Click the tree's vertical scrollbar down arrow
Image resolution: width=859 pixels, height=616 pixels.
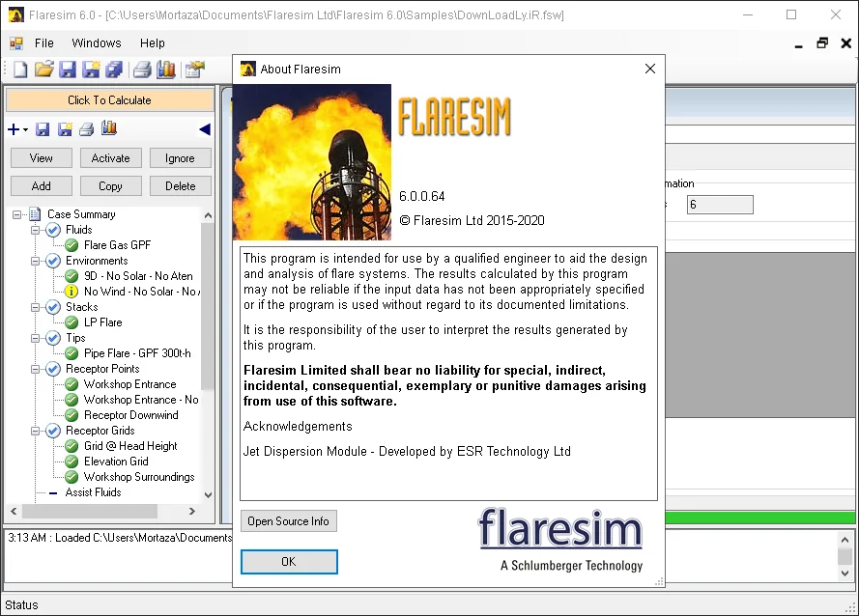[x=208, y=495]
